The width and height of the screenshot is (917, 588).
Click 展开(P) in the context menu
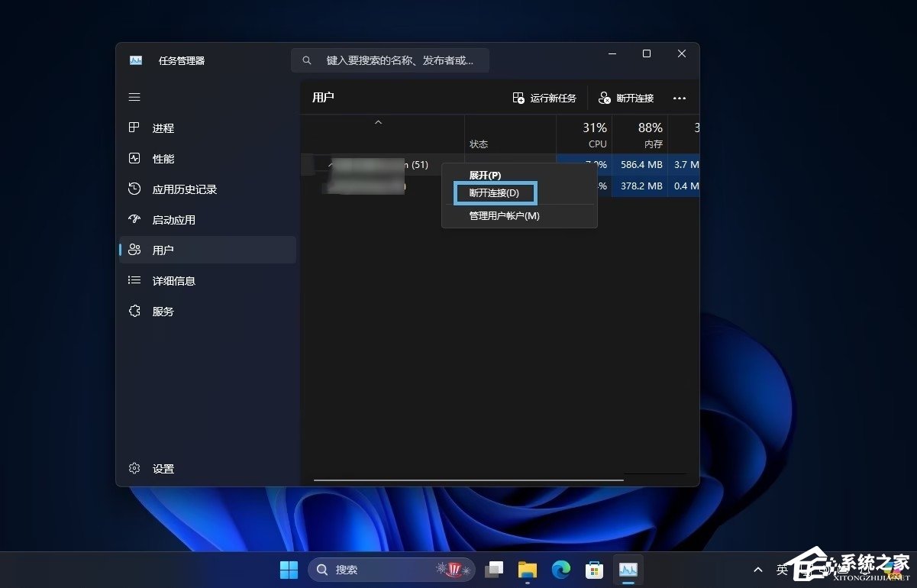(x=485, y=176)
